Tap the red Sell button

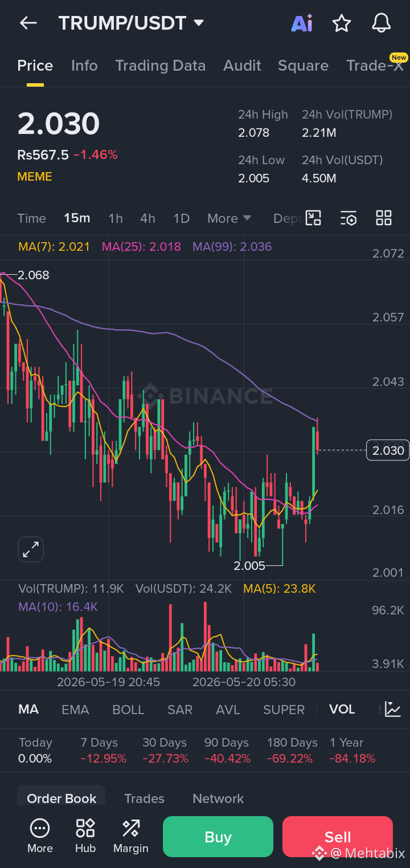(x=338, y=837)
